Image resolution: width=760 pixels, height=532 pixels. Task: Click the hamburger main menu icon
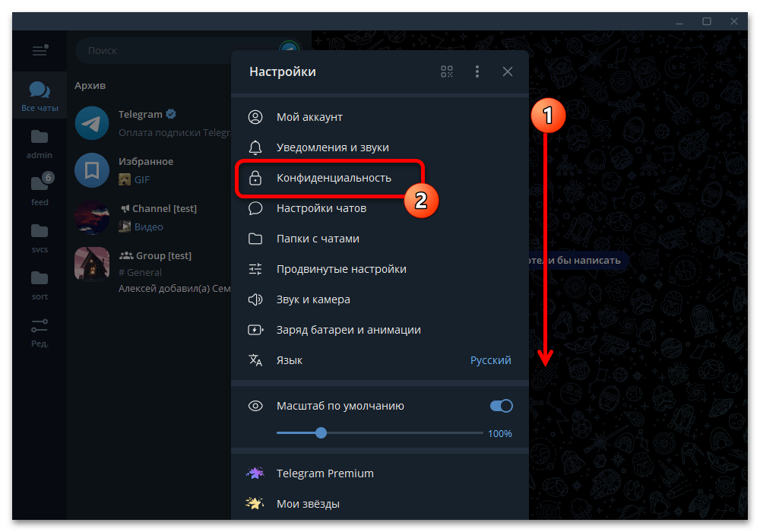pyautogui.click(x=40, y=50)
